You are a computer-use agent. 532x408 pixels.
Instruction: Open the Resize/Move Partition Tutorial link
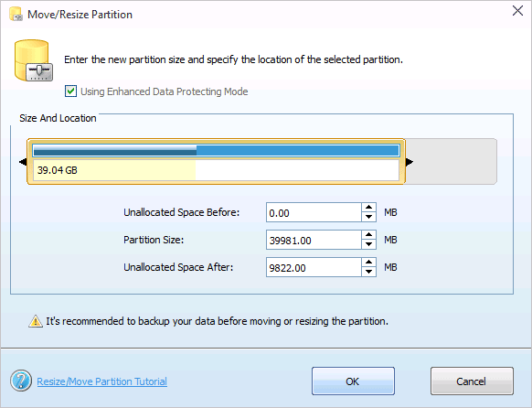[101, 381]
